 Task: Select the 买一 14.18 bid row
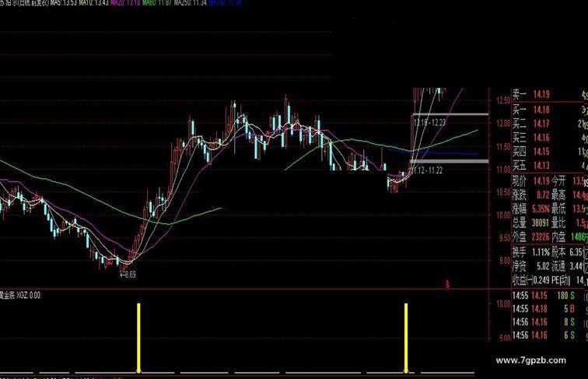(550, 110)
